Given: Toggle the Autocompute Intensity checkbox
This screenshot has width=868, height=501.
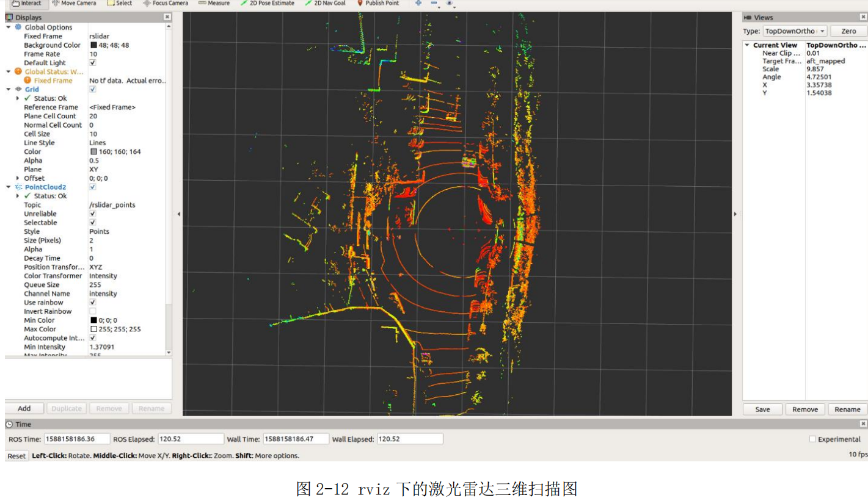Looking at the screenshot, I should click(93, 337).
